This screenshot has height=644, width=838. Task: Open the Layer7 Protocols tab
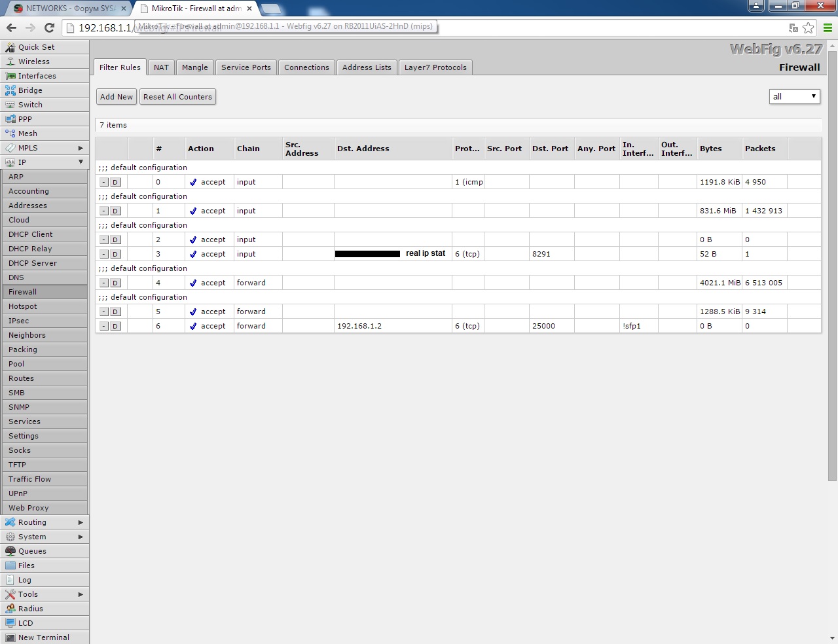[x=435, y=67]
